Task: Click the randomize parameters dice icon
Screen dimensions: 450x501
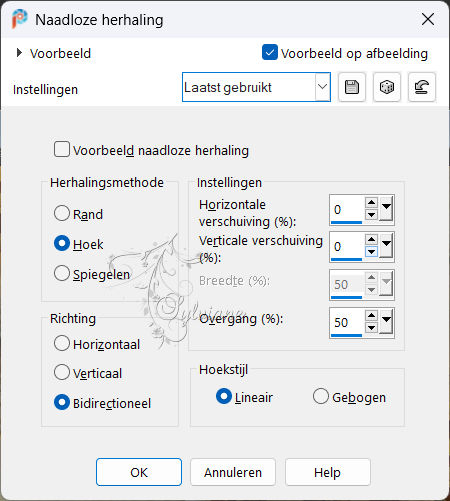Action: pos(387,87)
